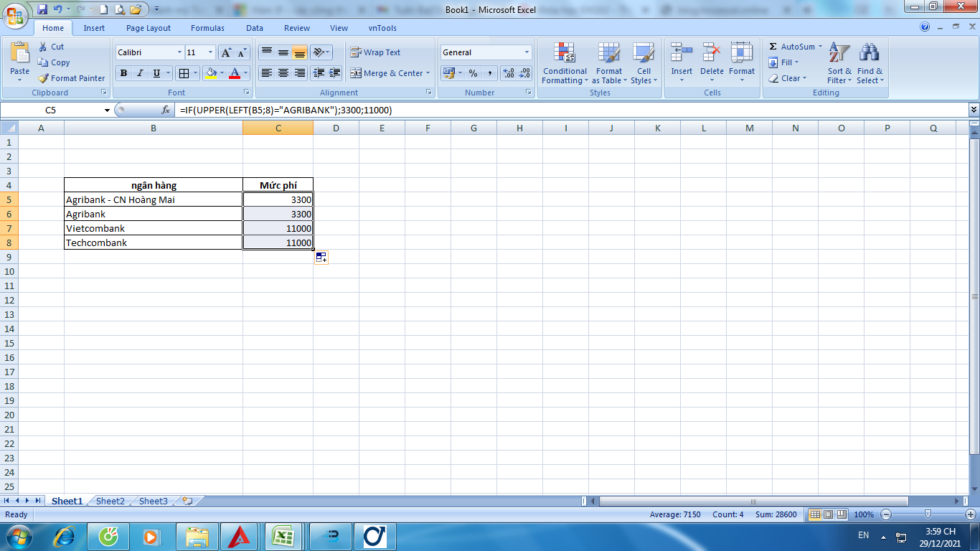980x551 pixels.
Task: Click the Insert Function fx icon
Action: click(166, 110)
